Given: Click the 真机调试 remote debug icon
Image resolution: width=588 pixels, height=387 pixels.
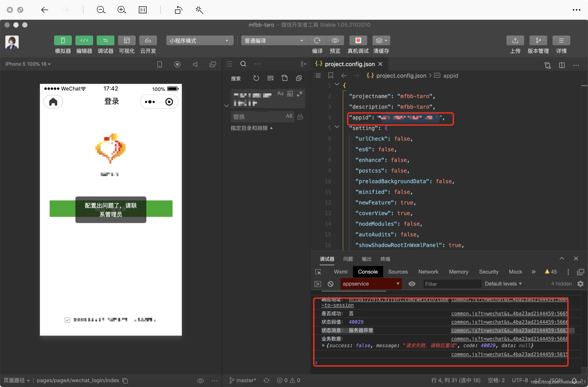Looking at the screenshot, I should tap(358, 40).
